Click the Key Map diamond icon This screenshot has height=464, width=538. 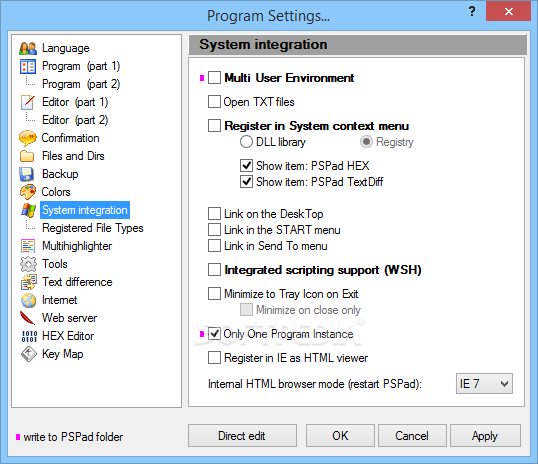click(x=28, y=354)
